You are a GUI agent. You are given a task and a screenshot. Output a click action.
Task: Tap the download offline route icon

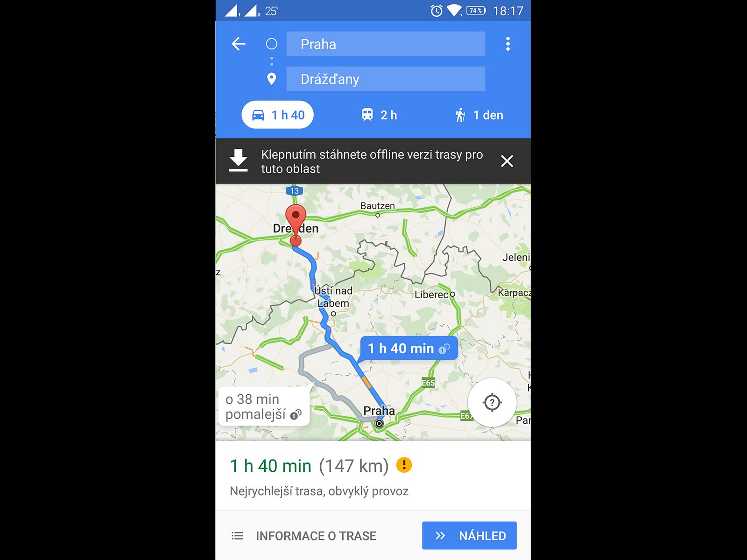238,161
